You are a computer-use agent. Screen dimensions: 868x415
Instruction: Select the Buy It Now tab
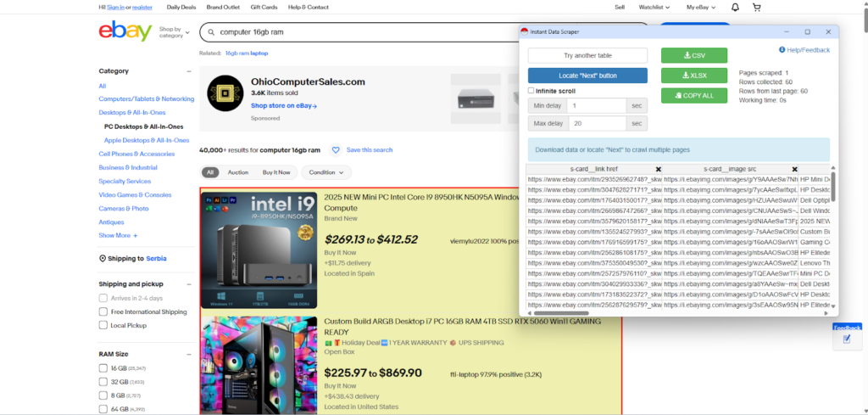click(x=276, y=172)
